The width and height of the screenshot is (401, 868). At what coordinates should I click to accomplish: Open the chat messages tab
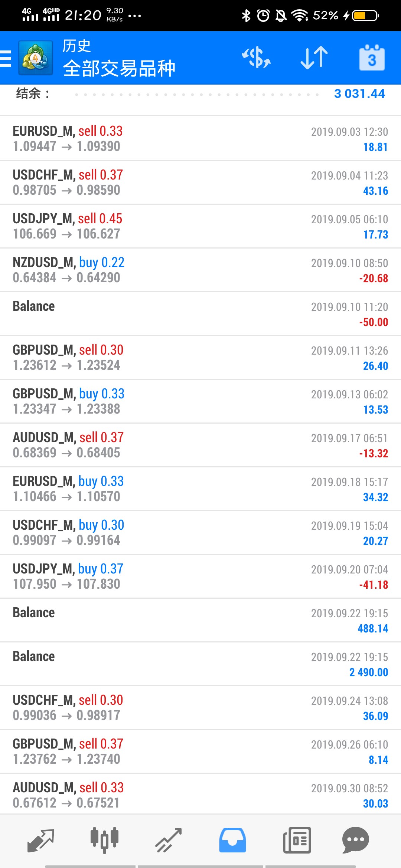pos(355,840)
